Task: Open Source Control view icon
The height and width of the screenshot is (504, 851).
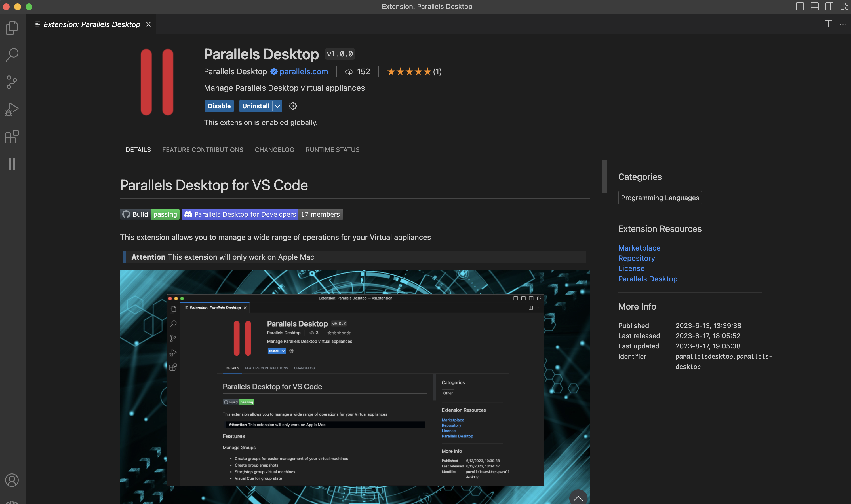Action: 12,82
